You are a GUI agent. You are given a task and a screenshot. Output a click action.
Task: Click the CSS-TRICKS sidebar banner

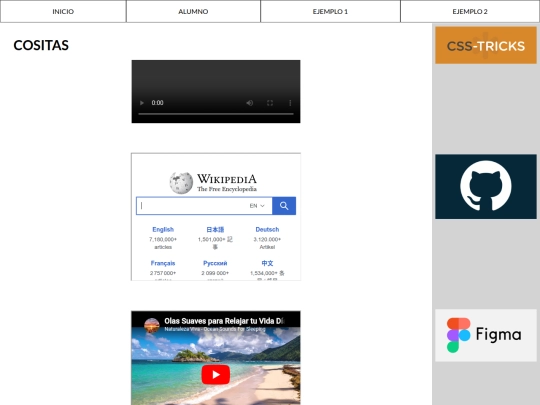486,45
